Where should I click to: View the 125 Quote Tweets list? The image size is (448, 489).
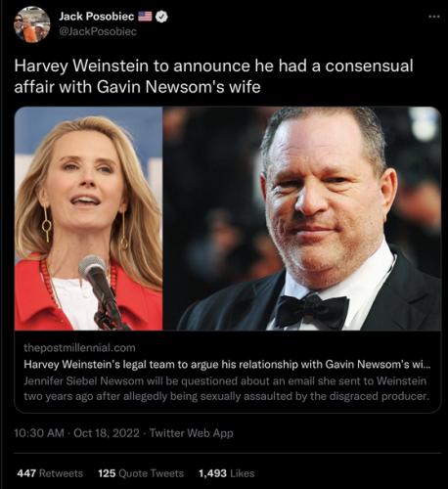click(141, 473)
